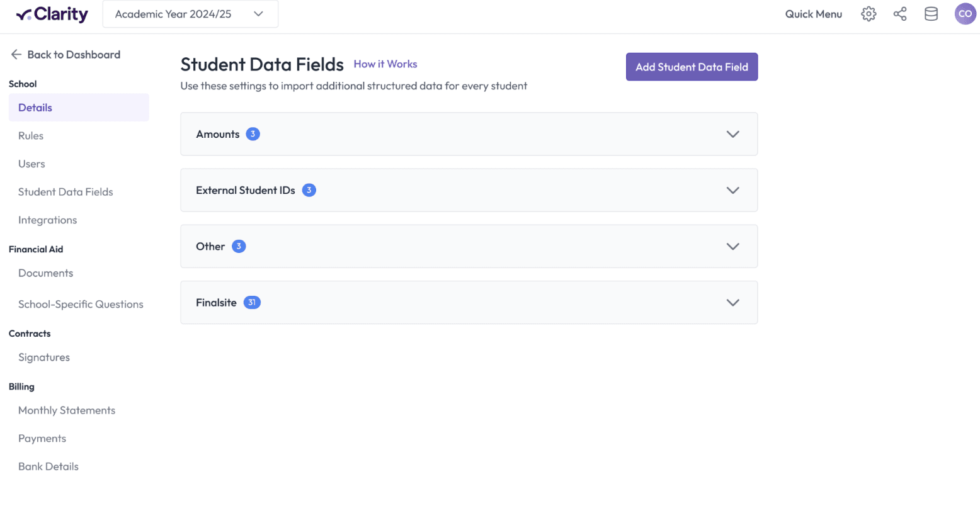Click the Clarity logo
Viewport: 980px width, 511px height.
(52, 14)
